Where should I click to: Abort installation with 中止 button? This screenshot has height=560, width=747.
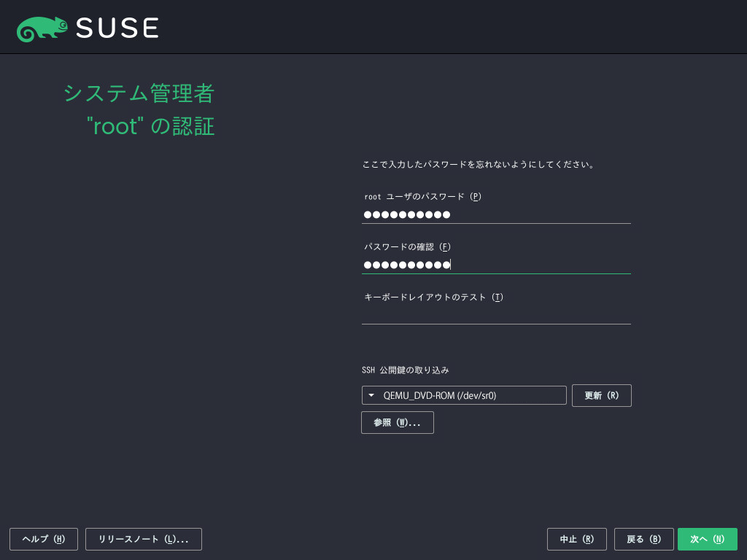(576, 539)
